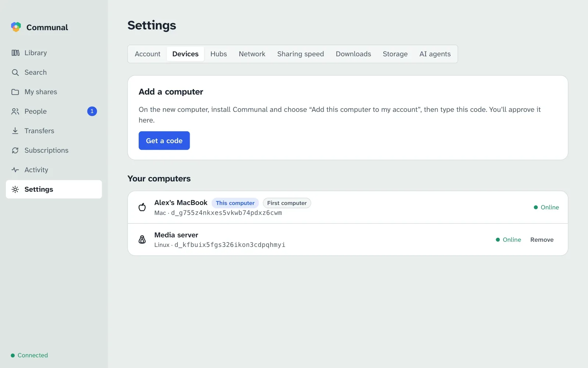Click the People group icon
588x368 pixels.
point(15,111)
